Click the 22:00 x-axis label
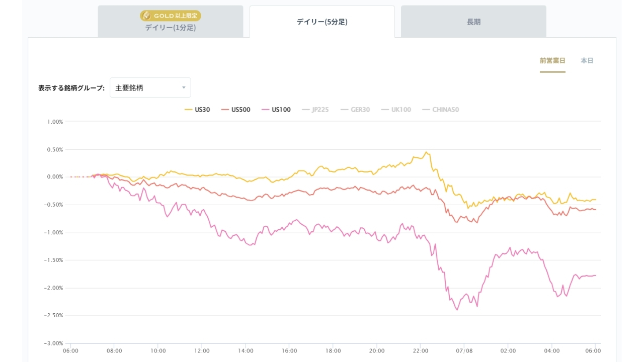The width and height of the screenshot is (644, 362). click(x=421, y=350)
